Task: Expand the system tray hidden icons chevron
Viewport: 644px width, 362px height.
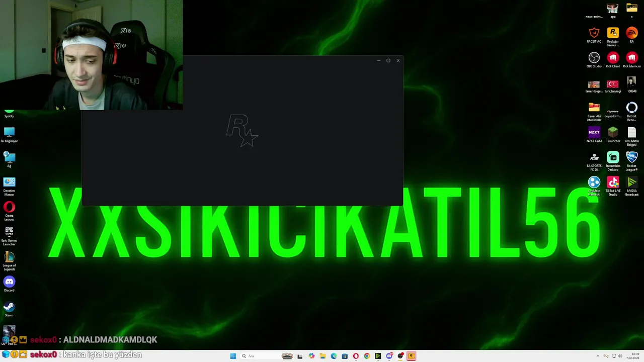Action: [598, 356]
